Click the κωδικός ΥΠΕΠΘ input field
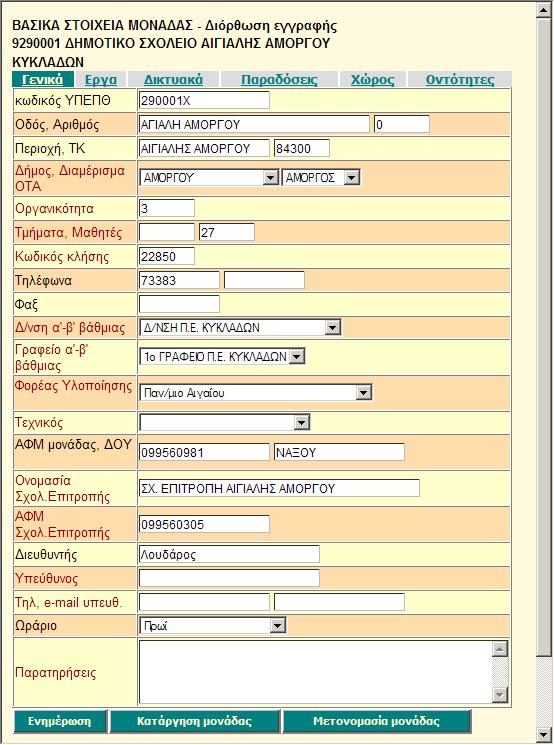This screenshot has height=745, width=554. [204, 100]
